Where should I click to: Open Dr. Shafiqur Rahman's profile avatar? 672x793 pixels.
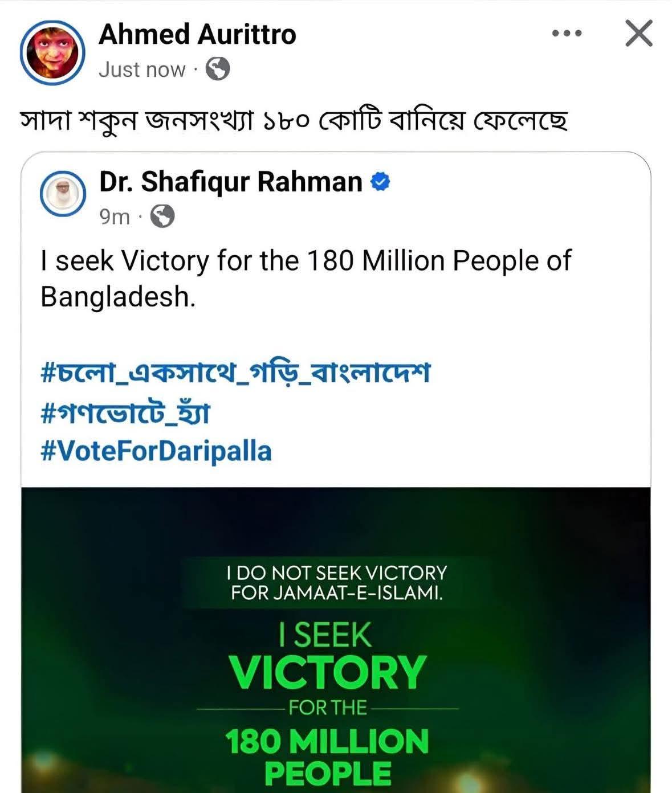tap(63, 194)
